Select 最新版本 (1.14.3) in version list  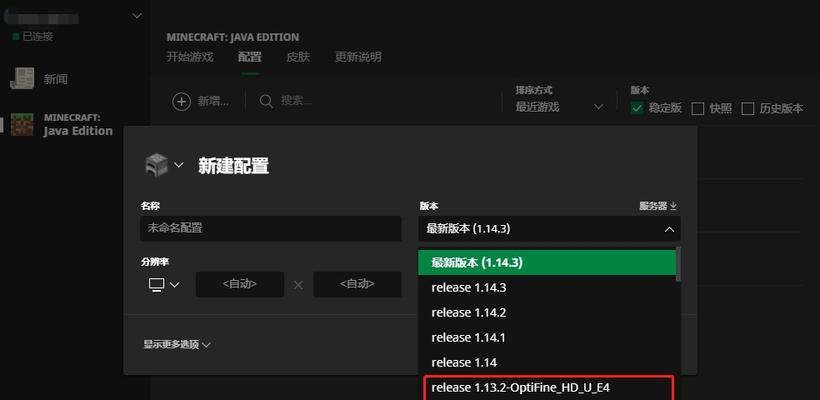tap(547, 262)
